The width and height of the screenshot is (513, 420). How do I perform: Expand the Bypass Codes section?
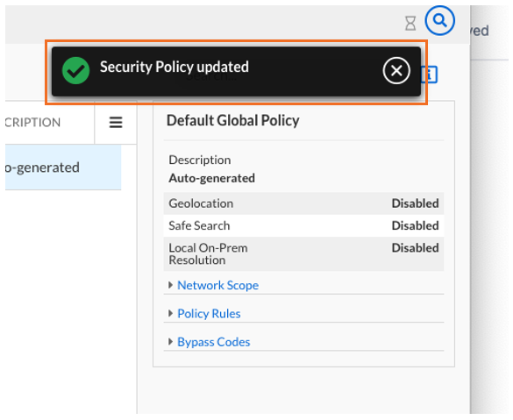214,342
